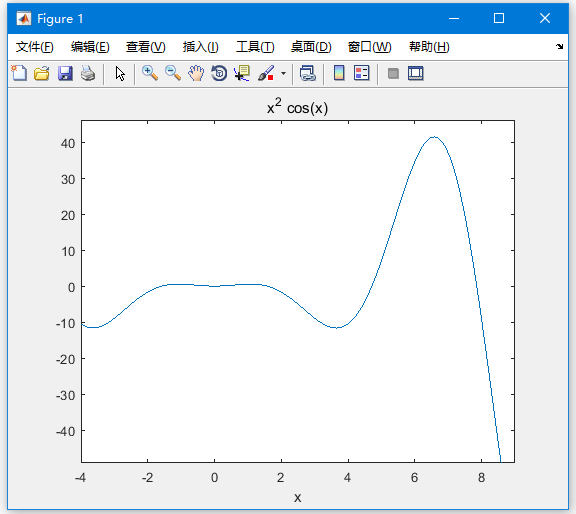Image resolution: width=576 pixels, height=514 pixels.
Task: Select the Pan hand tool
Action: pos(196,73)
